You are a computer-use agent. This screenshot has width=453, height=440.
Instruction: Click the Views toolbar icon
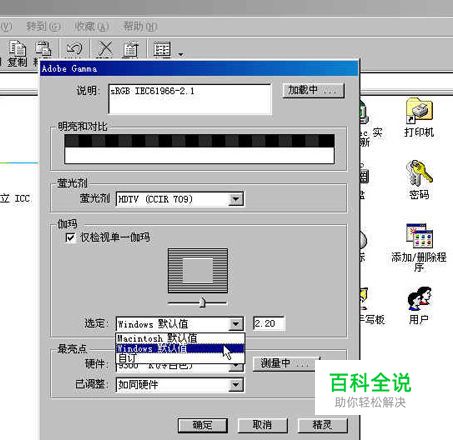coord(162,49)
